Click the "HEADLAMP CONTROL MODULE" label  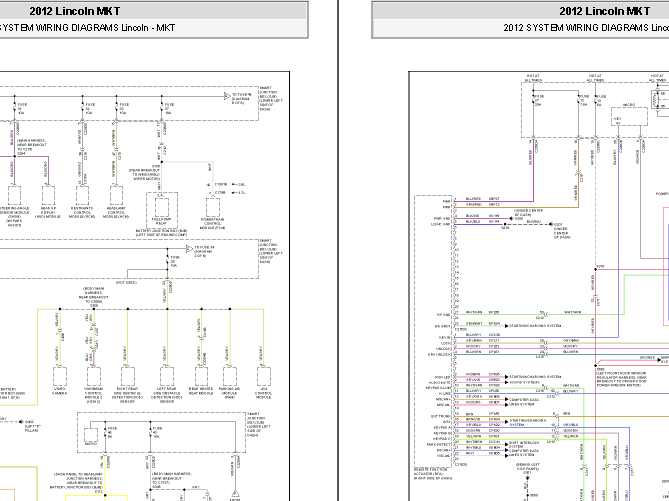coord(116,213)
